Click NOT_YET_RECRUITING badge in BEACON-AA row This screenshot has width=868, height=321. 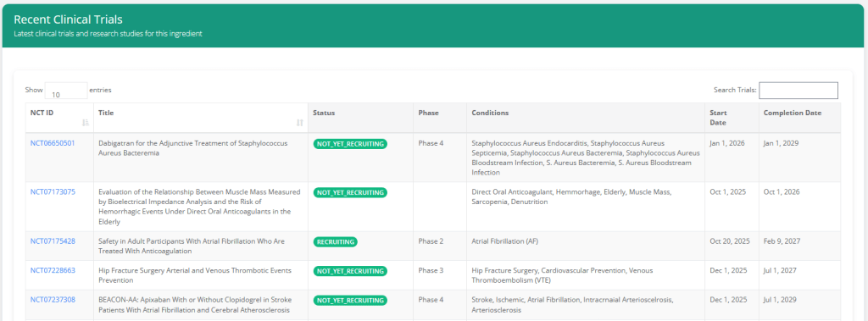350,301
